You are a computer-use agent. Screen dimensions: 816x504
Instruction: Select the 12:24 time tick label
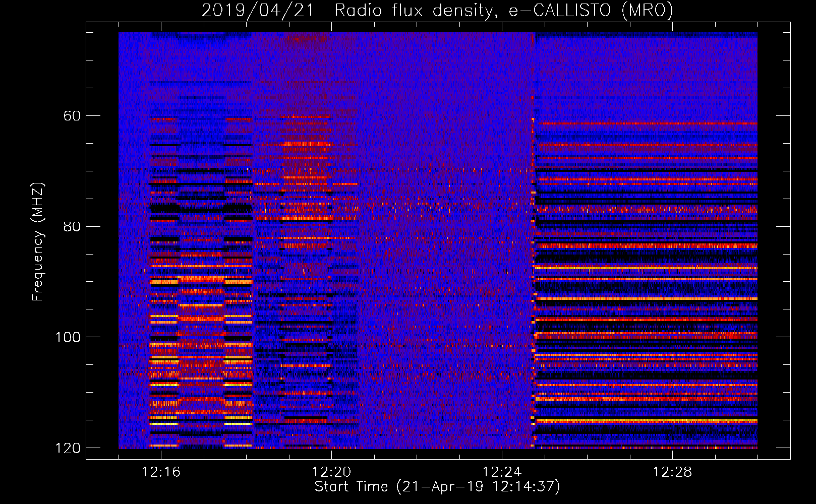pyautogui.click(x=502, y=472)
